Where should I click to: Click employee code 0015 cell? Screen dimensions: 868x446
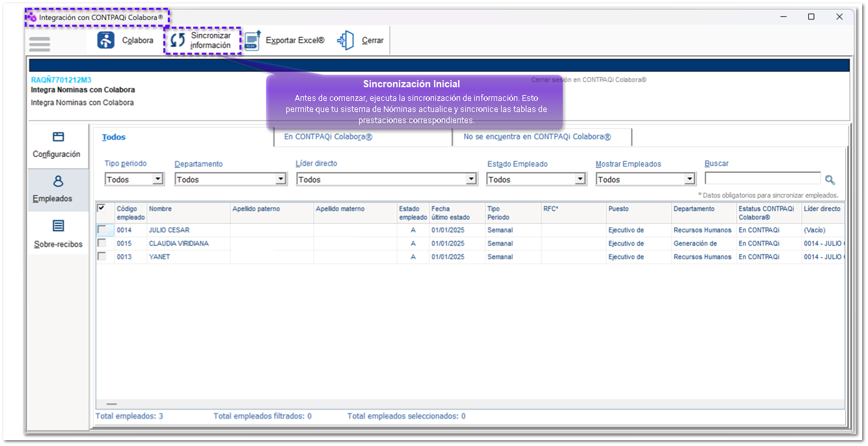click(131, 244)
